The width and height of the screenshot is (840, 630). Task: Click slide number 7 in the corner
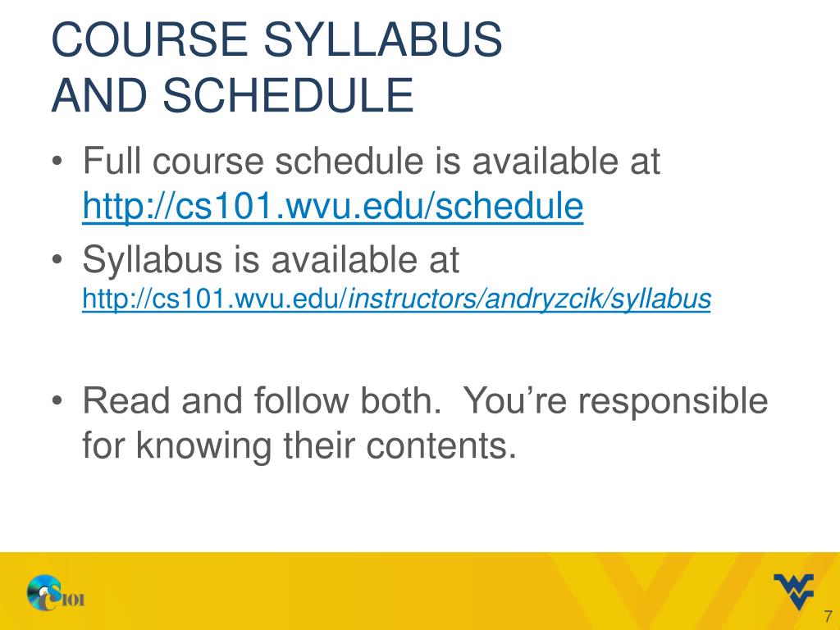tap(829, 616)
